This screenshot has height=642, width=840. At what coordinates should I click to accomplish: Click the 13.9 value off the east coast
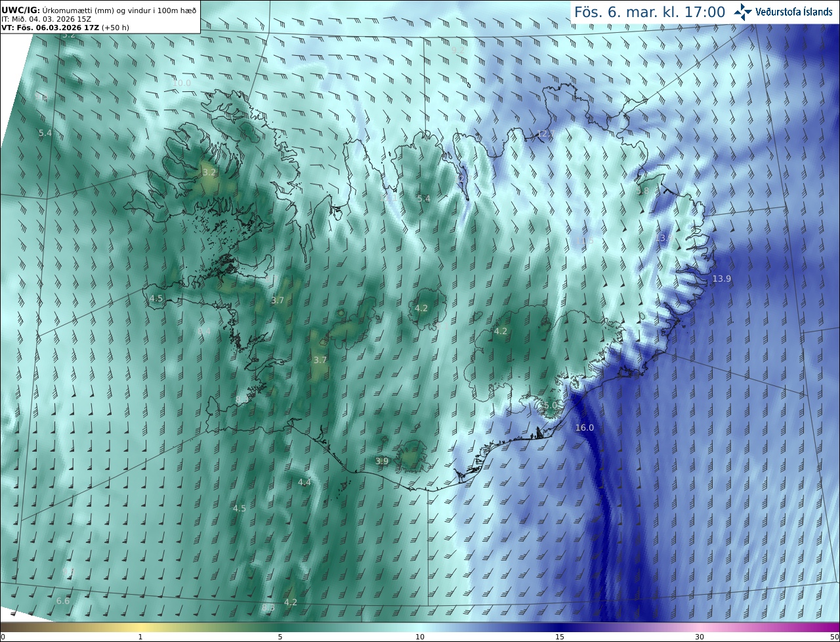pyautogui.click(x=722, y=279)
